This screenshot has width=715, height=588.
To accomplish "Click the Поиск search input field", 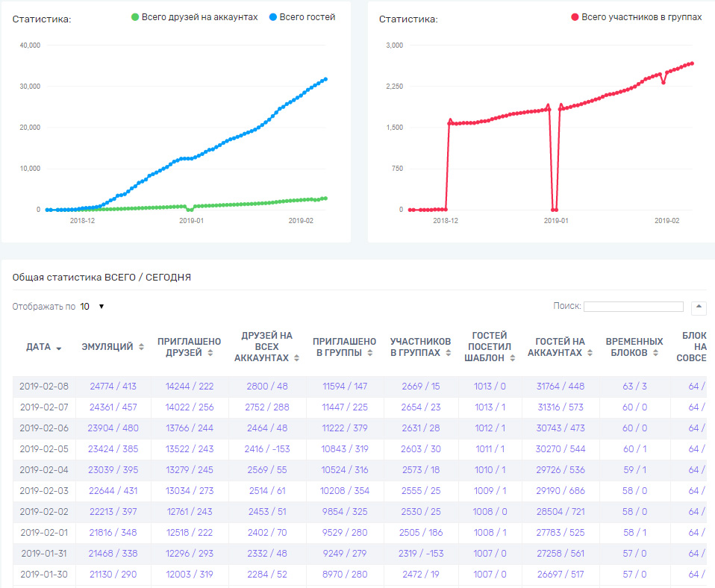I will click(x=633, y=307).
